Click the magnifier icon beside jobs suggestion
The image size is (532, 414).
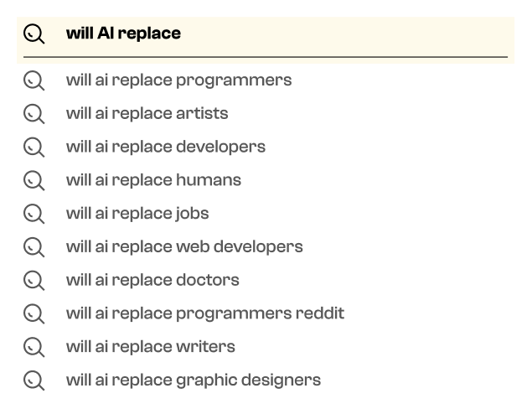point(34,214)
